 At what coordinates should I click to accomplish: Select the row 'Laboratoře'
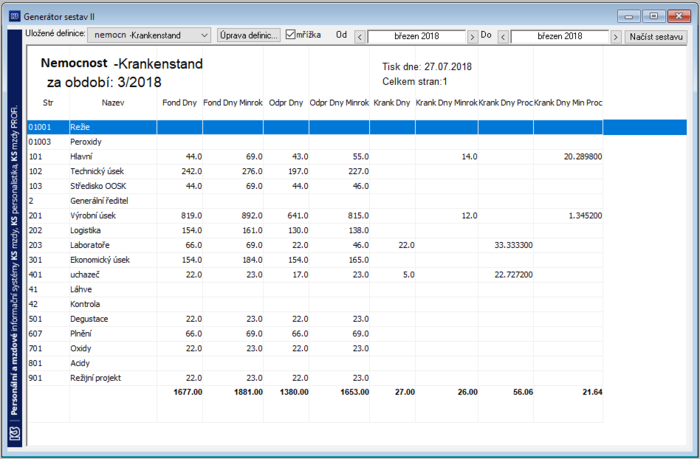click(x=315, y=245)
